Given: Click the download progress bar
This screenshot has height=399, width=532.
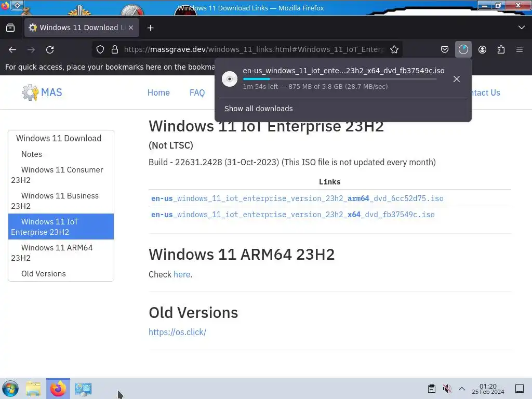Looking at the screenshot, I should pos(340,79).
